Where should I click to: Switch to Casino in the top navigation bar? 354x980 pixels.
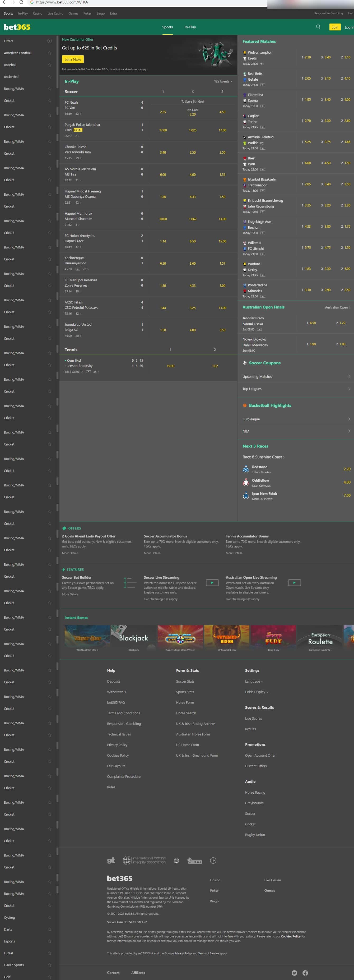[x=38, y=13]
